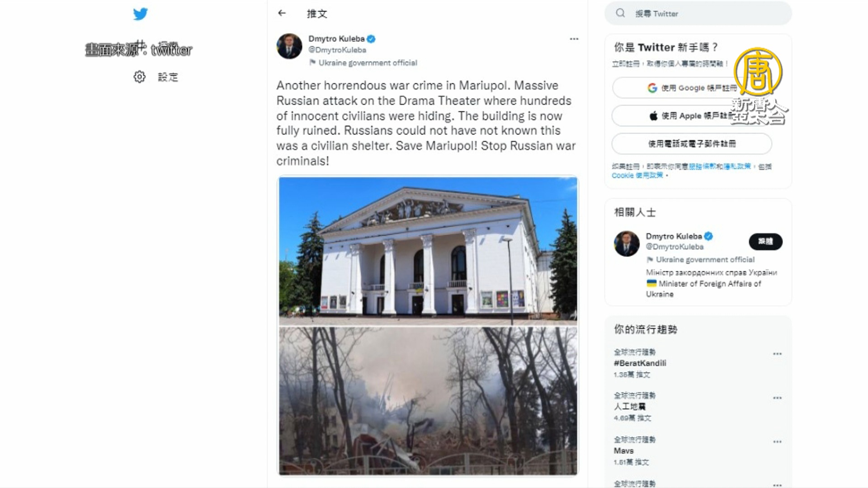Click the Twitter bird logo

(x=141, y=14)
